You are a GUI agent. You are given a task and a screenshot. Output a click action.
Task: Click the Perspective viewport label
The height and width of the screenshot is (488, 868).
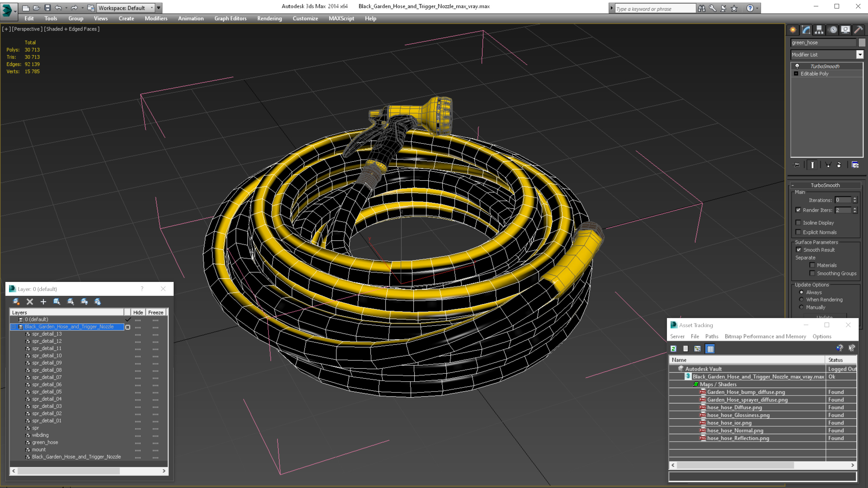pyautogui.click(x=27, y=29)
